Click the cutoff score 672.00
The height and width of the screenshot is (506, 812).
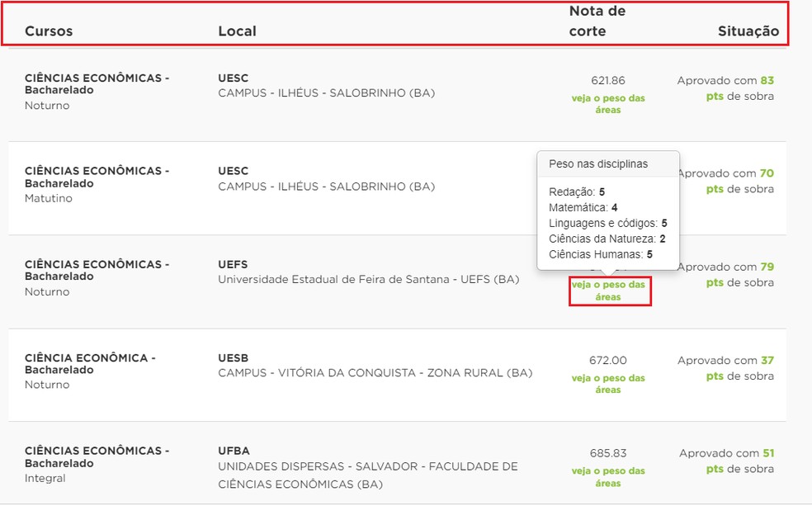tap(609, 361)
